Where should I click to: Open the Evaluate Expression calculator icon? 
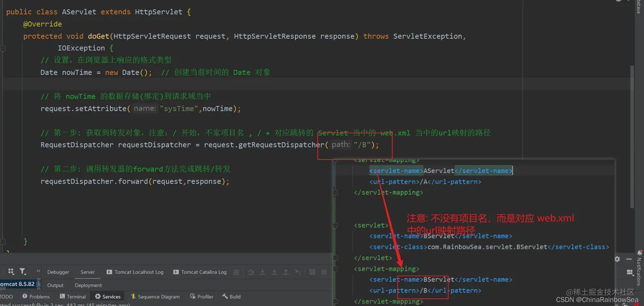coord(312,272)
